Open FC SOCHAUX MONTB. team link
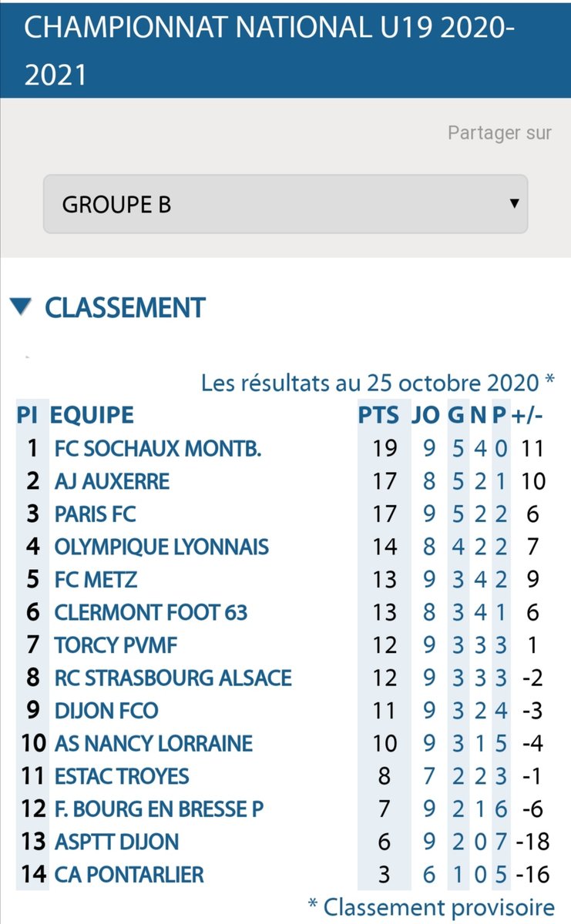 [158, 448]
